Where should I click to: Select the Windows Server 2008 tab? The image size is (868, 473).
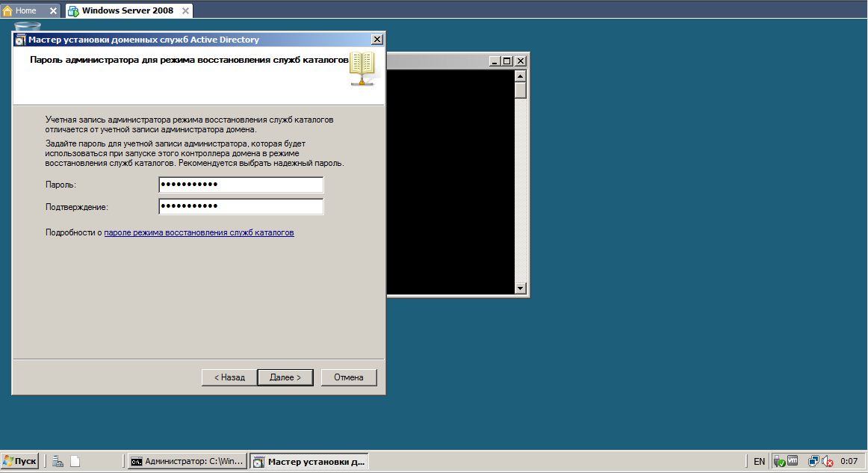pos(127,10)
